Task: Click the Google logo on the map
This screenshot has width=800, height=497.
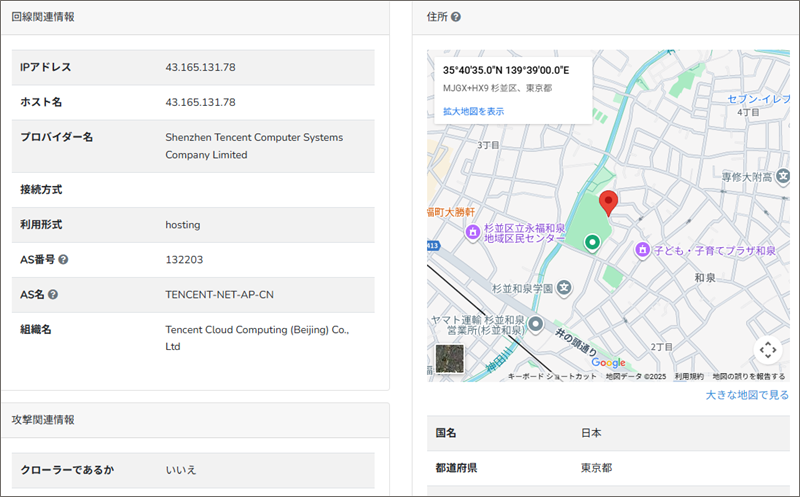Action: [x=607, y=362]
